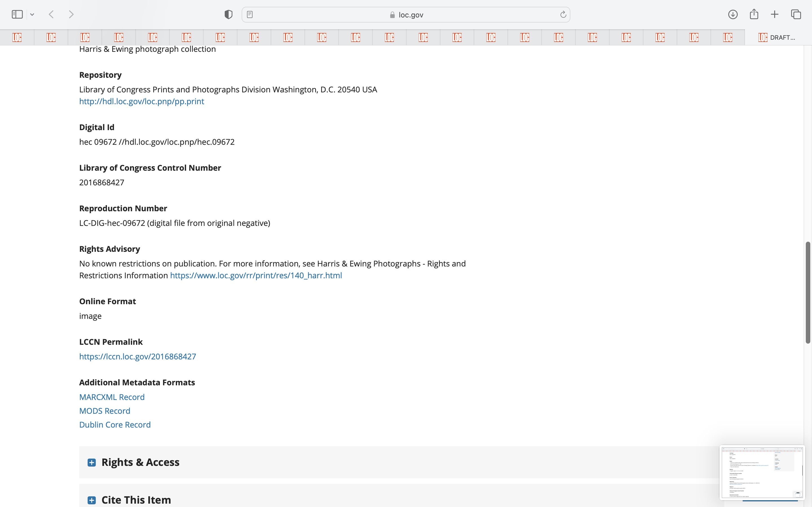Open the Dublin Core Record link
Image resolution: width=812 pixels, height=507 pixels.
[115, 424]
